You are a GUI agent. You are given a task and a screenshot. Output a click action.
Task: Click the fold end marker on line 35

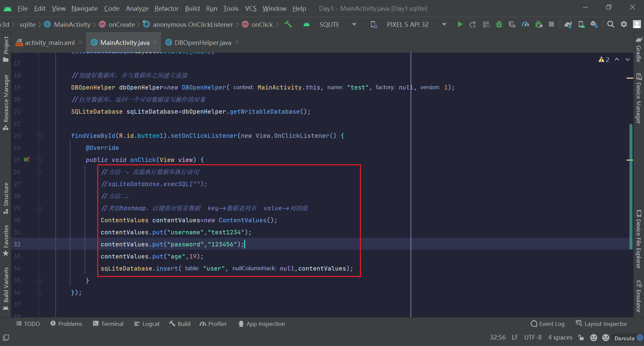click(x=39, y=281)
